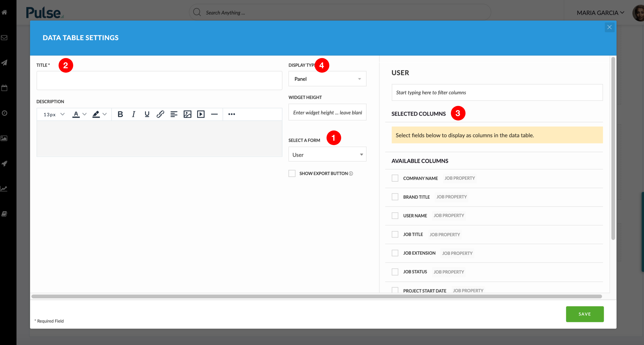Click the green Save button
The width and height of the screenshot is (644, 345).
click(x=585, y=314)
